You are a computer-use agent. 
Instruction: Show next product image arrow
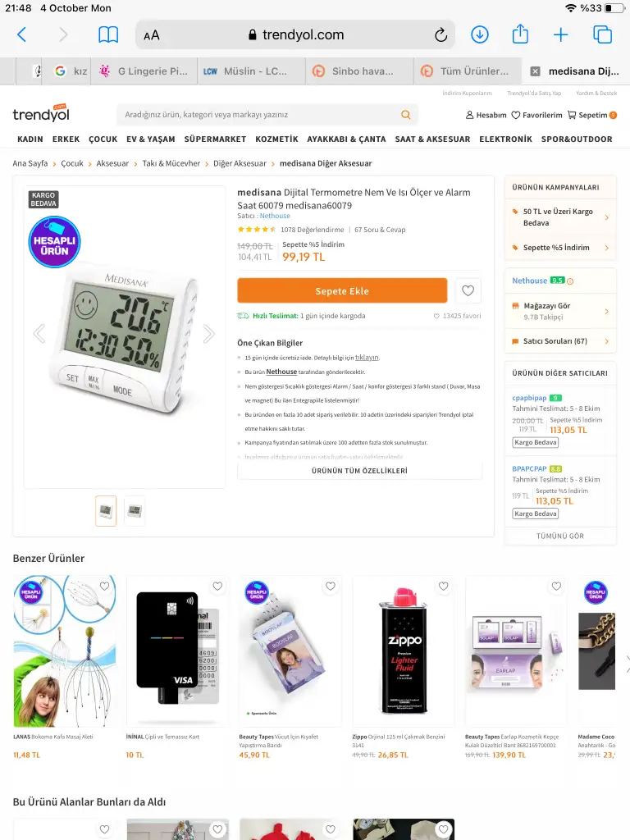[x=209, y=334]
